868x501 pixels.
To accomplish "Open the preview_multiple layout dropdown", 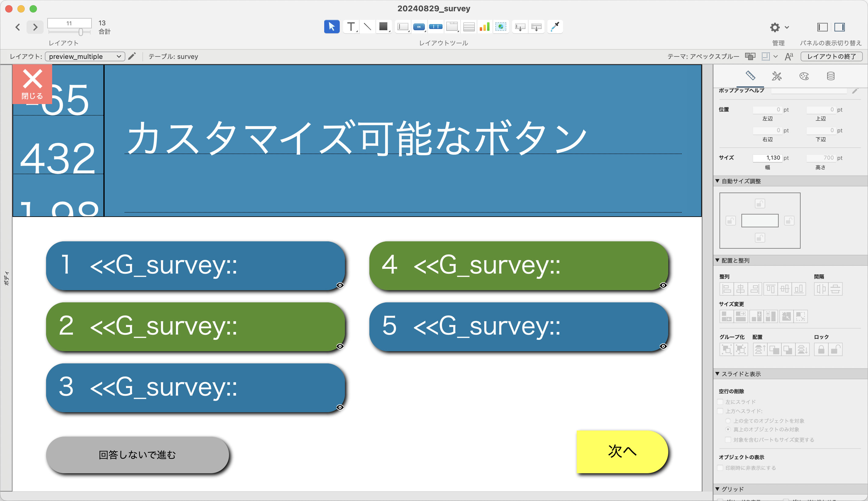I will tap(85, 56).
